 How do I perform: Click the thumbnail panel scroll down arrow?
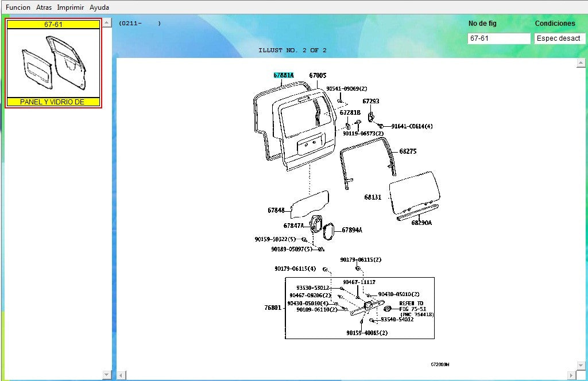[x=106, y=374]
